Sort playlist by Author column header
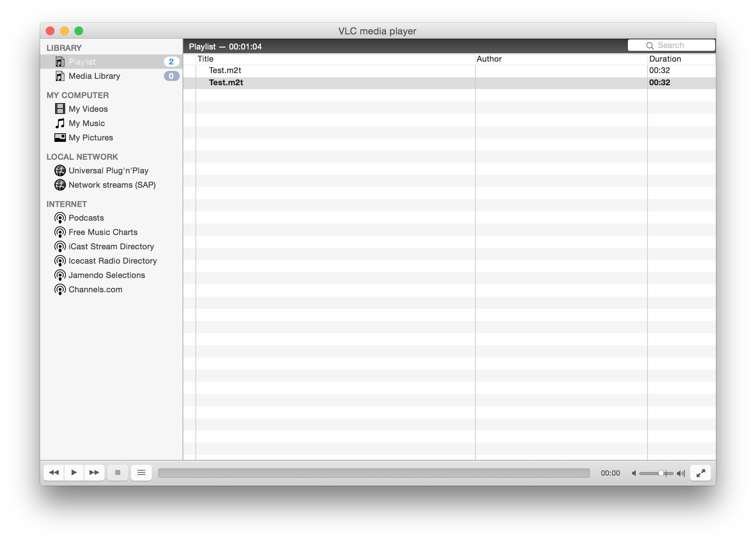The width and height of the screenshot is (756, 543). 561,59
